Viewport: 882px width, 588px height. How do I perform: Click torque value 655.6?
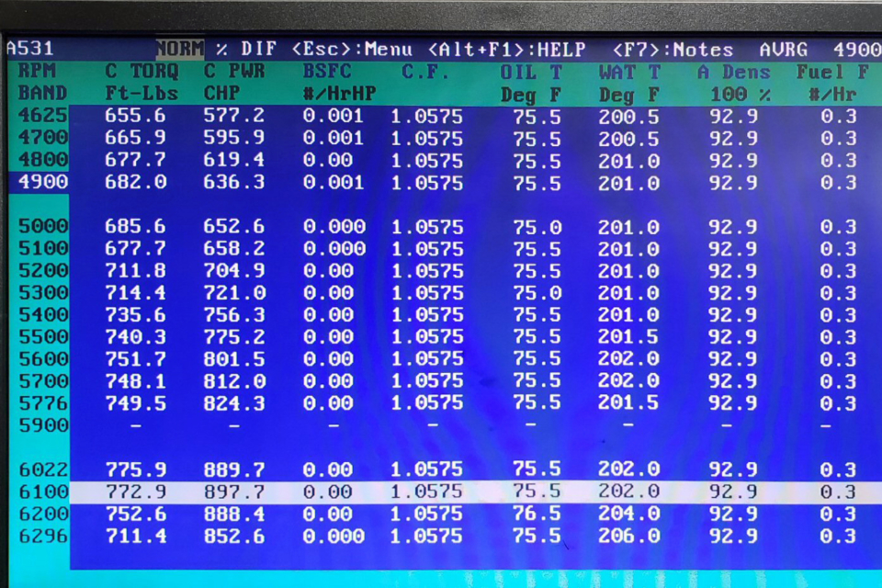[x=135, y=116]
